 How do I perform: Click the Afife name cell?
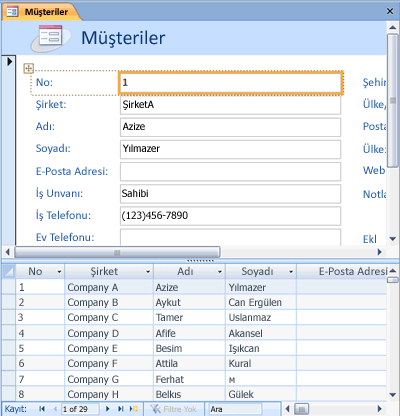point(189,333)
